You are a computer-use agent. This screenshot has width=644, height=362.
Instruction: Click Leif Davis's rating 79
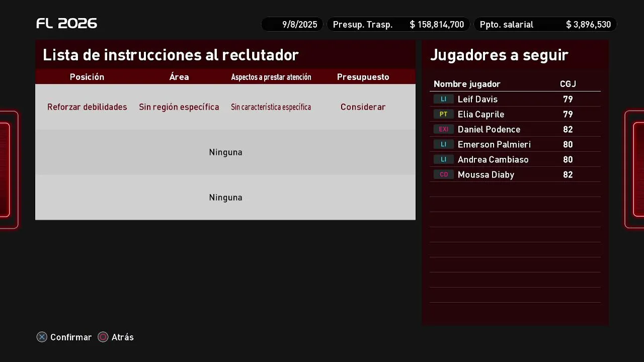pos(568,99)
